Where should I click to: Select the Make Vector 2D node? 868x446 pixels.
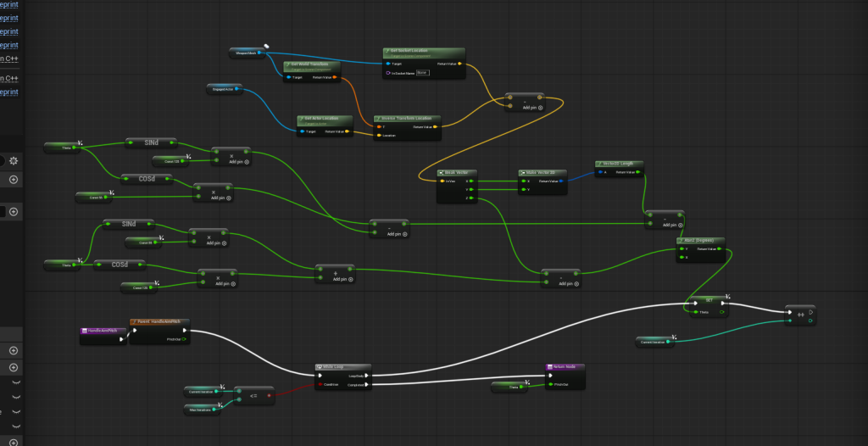click(x=542, y=172)
